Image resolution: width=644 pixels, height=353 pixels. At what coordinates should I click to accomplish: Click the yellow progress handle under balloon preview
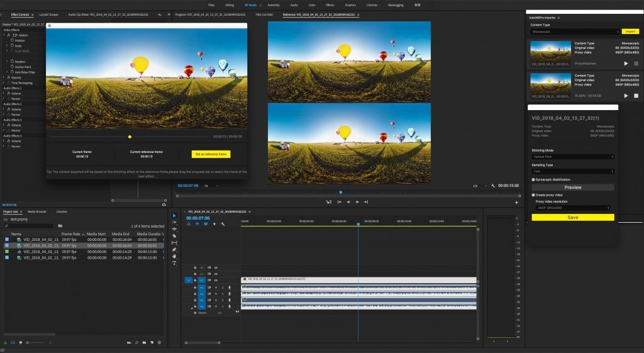pyautogui.click(x=130, y=137)
